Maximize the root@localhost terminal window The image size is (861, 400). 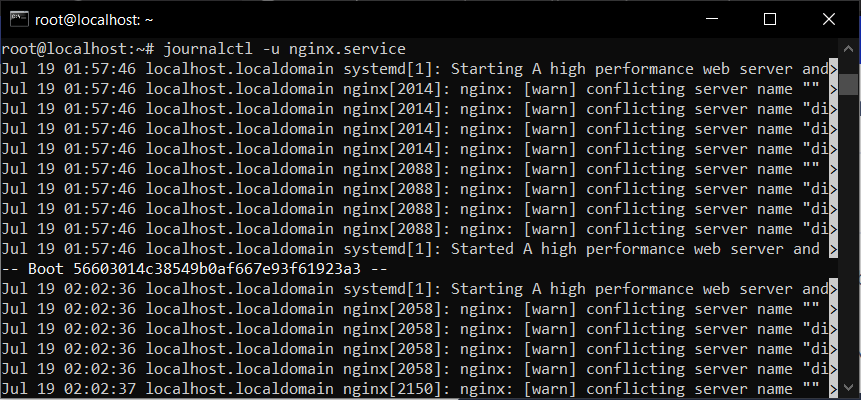(x=770, y=19)
